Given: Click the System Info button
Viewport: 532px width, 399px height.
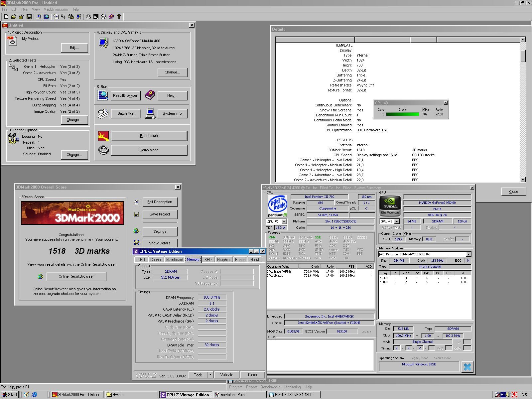Looking at the screenshot, I should click(172, 113).
